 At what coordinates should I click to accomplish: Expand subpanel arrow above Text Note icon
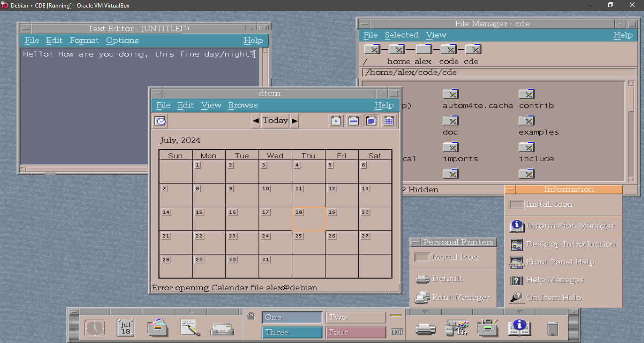(x=190, y=312)
